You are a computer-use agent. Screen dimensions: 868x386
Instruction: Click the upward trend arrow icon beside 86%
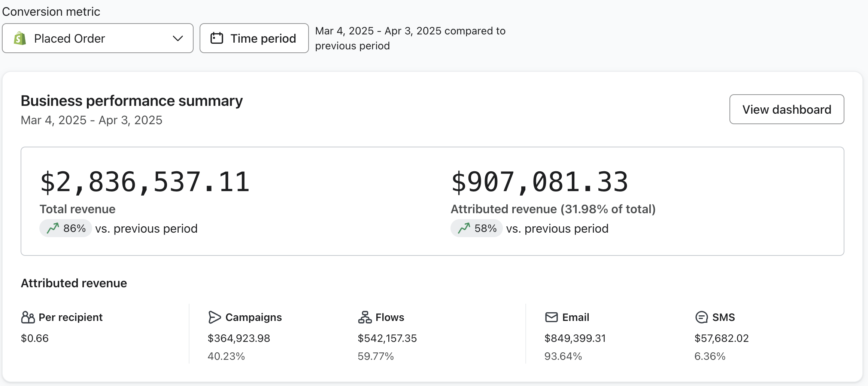[53, 228]
